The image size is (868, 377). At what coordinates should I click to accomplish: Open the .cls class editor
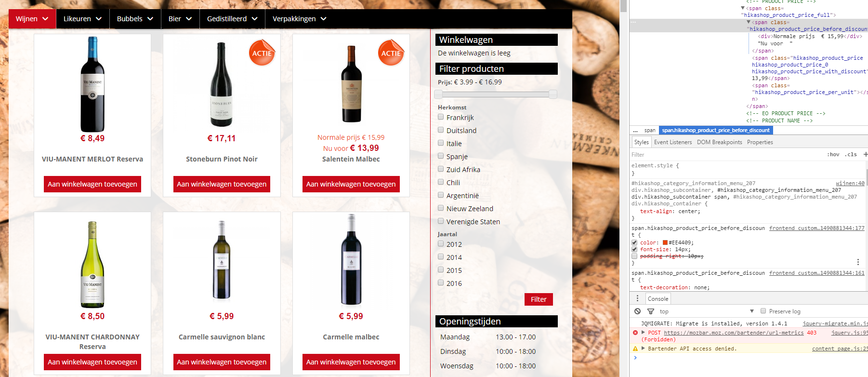pyautogui.click(x=851, y=154)
